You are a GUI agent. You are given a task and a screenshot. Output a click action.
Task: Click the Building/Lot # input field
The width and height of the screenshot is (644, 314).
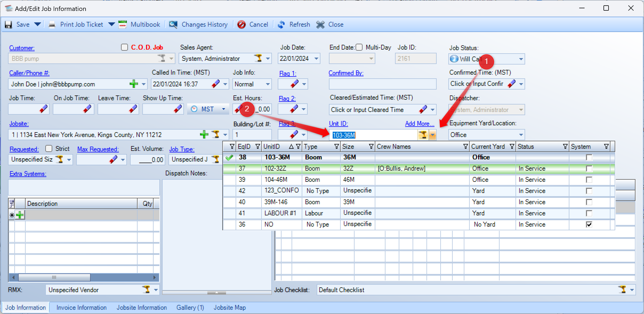(252, 135)
